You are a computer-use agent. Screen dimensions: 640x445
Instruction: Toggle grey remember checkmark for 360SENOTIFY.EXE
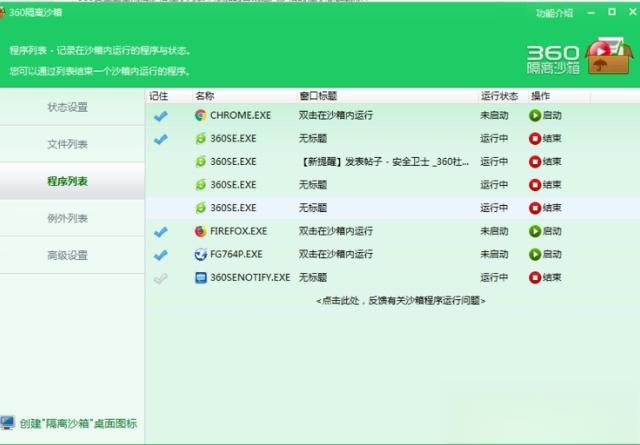point(161,278)
